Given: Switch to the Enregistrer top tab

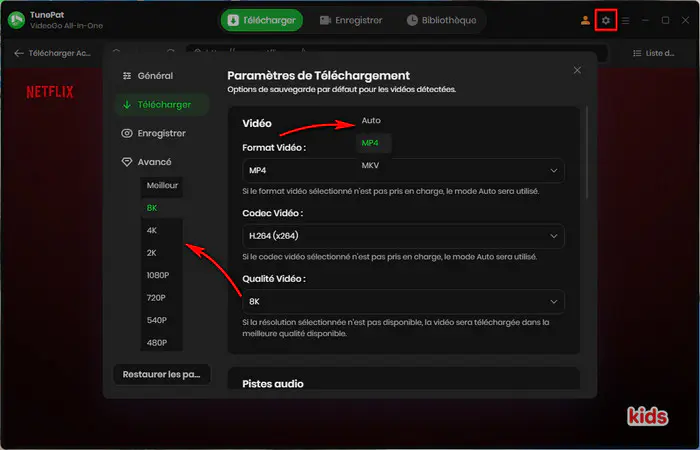Looking at the screenshot, I should click(351, 21).
